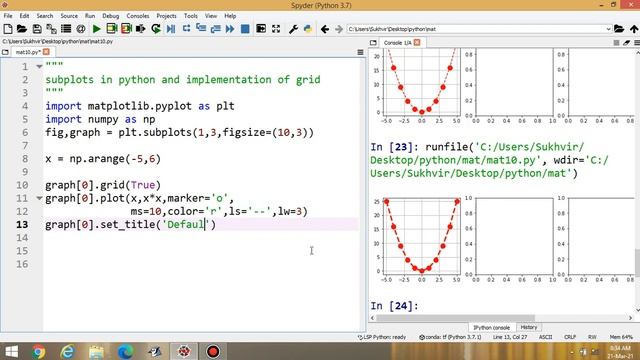The height and width of the screenshot is (360, 640).
Task: Save the current file
Action: coord(37,29)
